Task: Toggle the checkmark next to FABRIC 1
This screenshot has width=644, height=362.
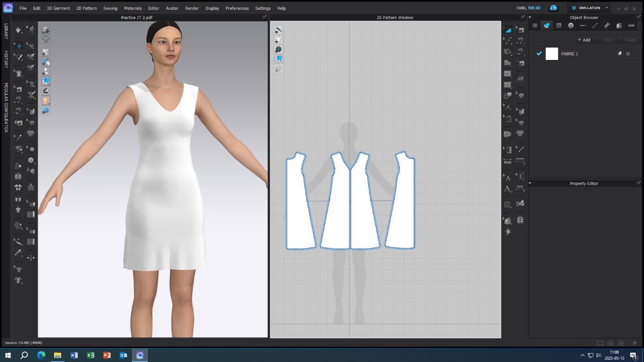Action: click(539, 54)
